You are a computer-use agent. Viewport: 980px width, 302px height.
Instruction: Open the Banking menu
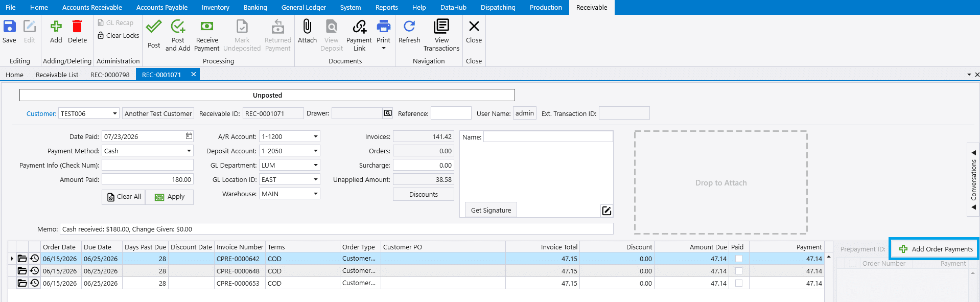(x=255, y=7)
